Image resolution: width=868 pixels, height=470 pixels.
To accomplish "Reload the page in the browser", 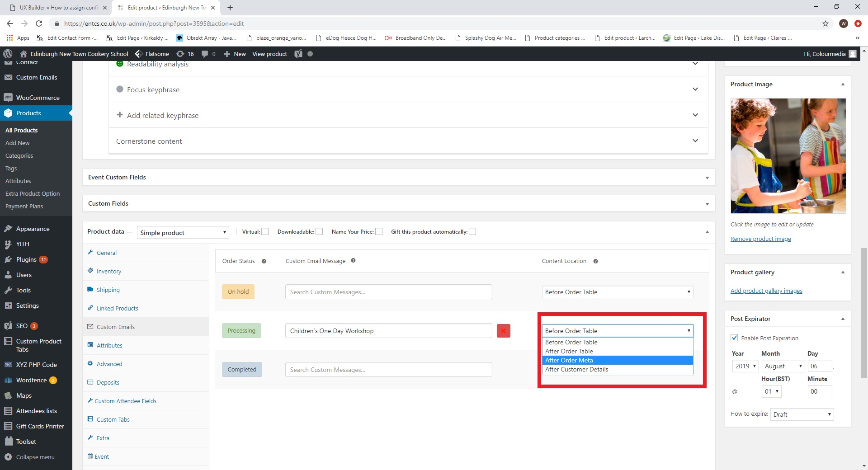I will pos(39,23).
